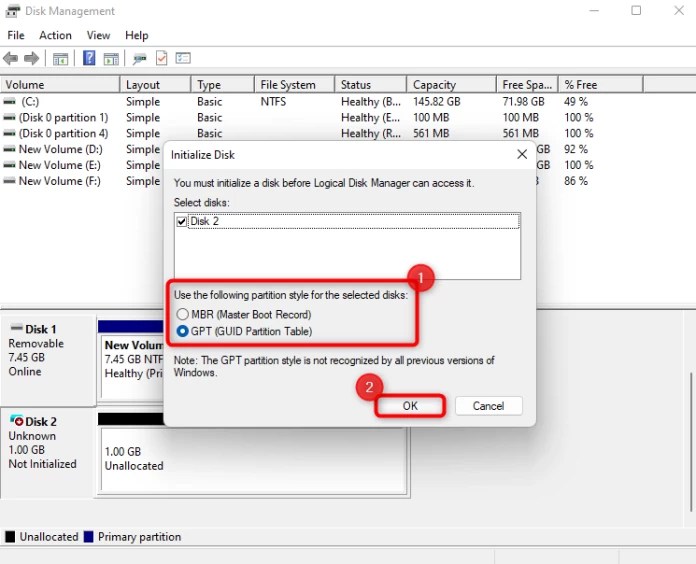The height and width of the screenshot is (564, 696).
Task: Click the Disk 2 Not Initialized label
Action: pyautogui.click(x=42, y=464)
